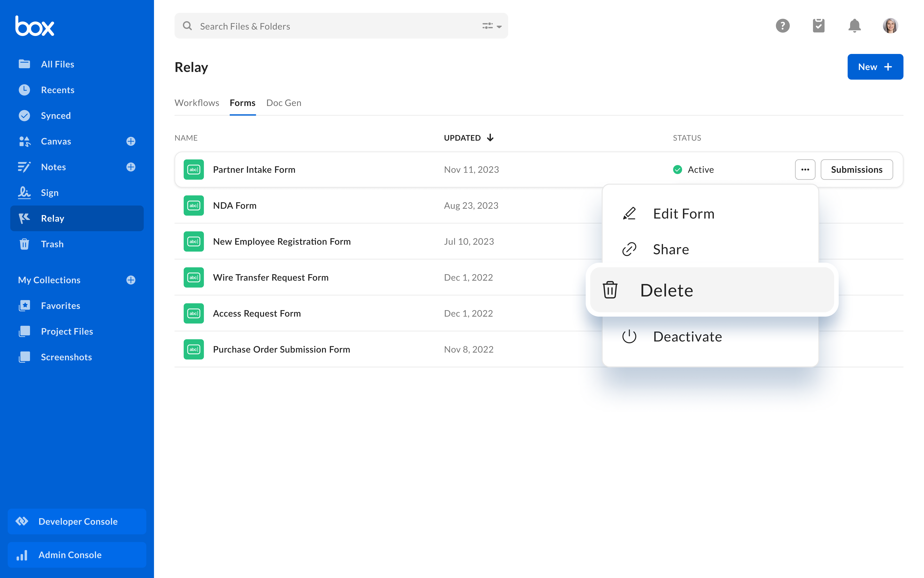Click the Notes icon in sidebar
This screenshot has width=924, height=578.
click(24, 167)
